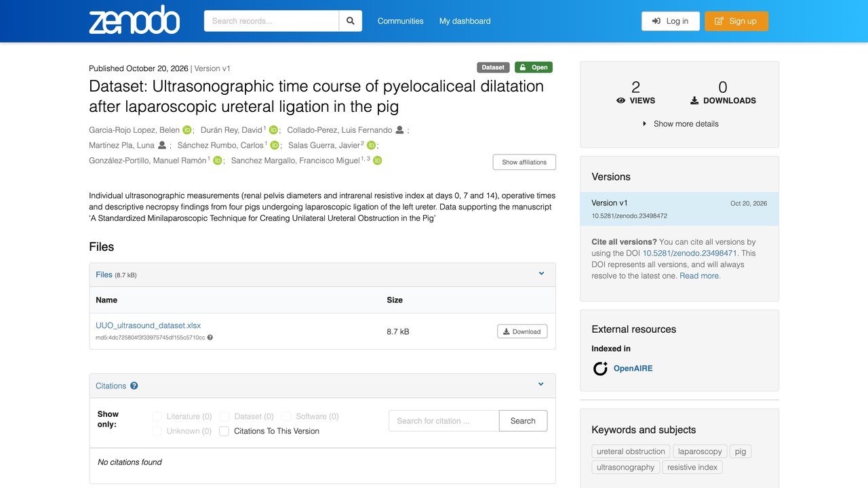Viewport: 868px width, 488px height.
Task: Open ORCID icon for Salas Guerra, Javier
Action: pyautogui.click(x=371, y=145)
